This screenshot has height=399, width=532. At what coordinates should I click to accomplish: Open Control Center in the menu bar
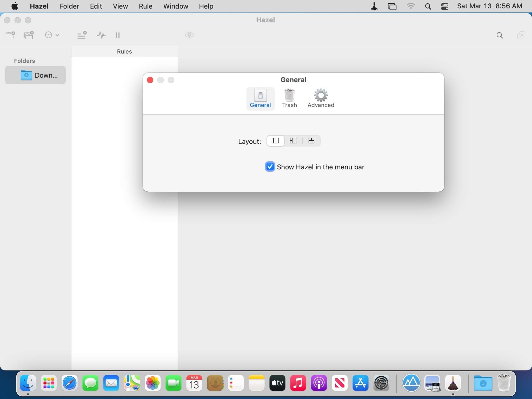[444, 6]
